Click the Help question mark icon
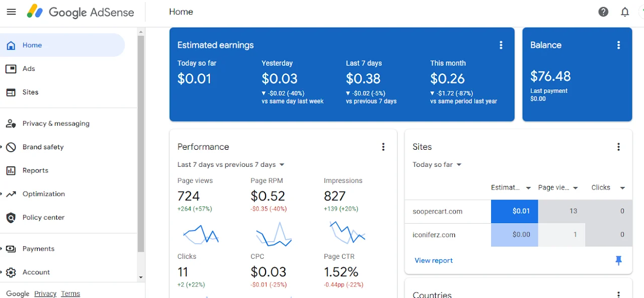 click(603, 12)
